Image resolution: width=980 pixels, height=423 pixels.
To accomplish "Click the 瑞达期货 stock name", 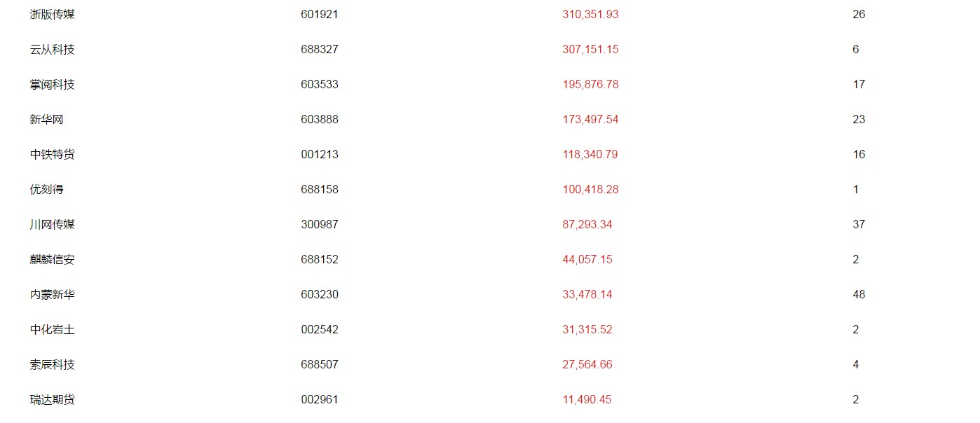I will click(53, 400).
